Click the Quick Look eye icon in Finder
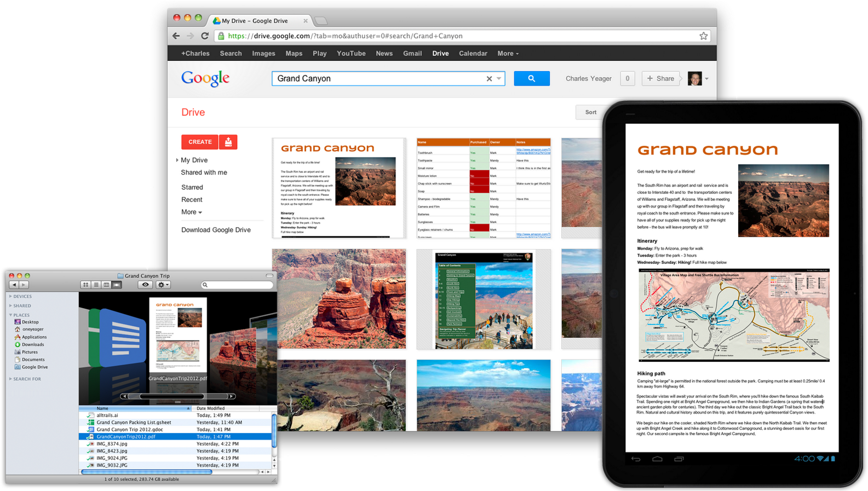The height and width of the screenshot is (491, 868). click(145, 285)
